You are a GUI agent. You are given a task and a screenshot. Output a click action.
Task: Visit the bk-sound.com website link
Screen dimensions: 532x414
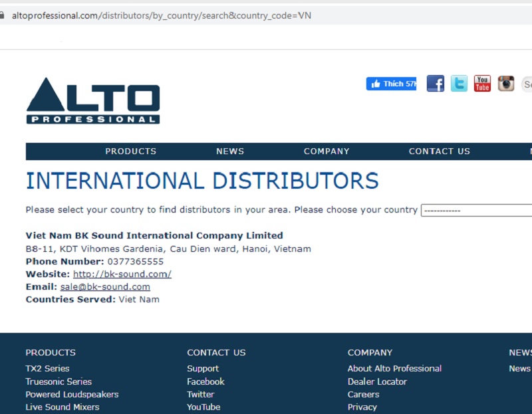click(x=122, y=274)
